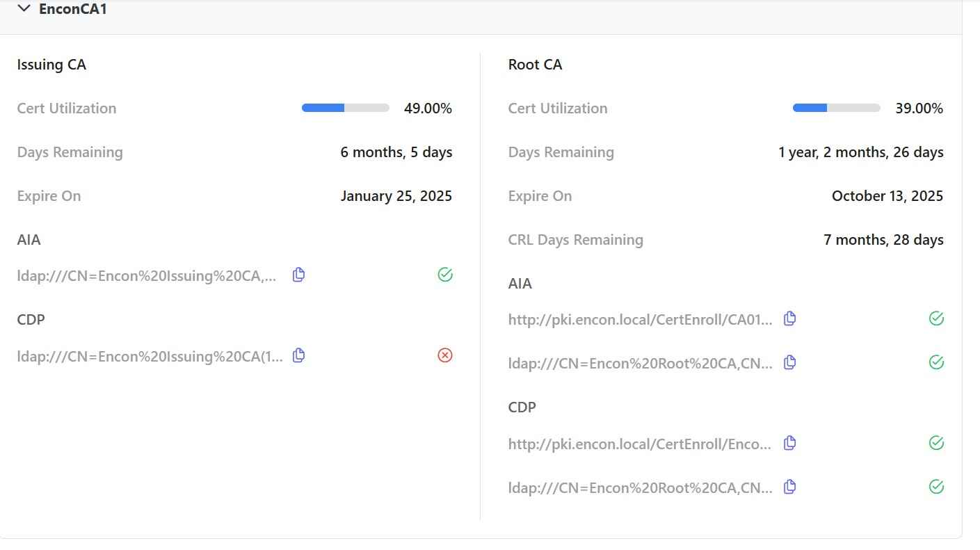Viewport: 980px width, 550px height.
Task: Copy the Root CA AIA ldap URL
Action: point(789,362)
